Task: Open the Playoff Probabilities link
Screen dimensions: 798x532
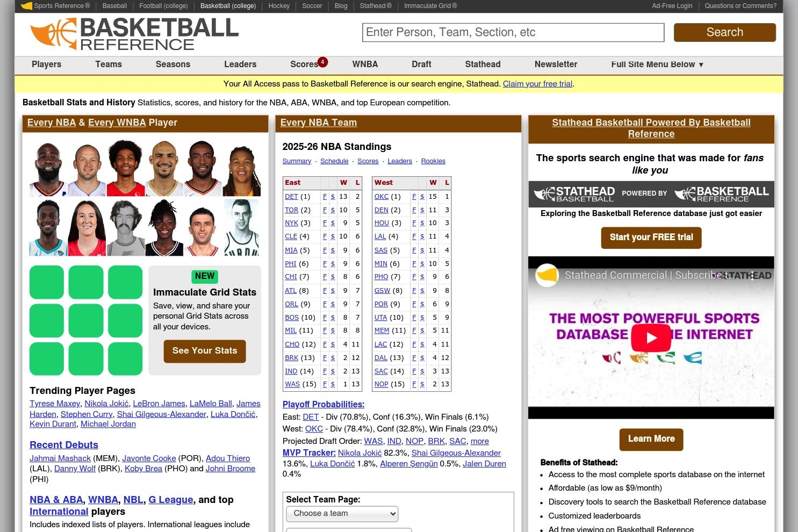Action: pyautogui.click(x=323, y=405)
